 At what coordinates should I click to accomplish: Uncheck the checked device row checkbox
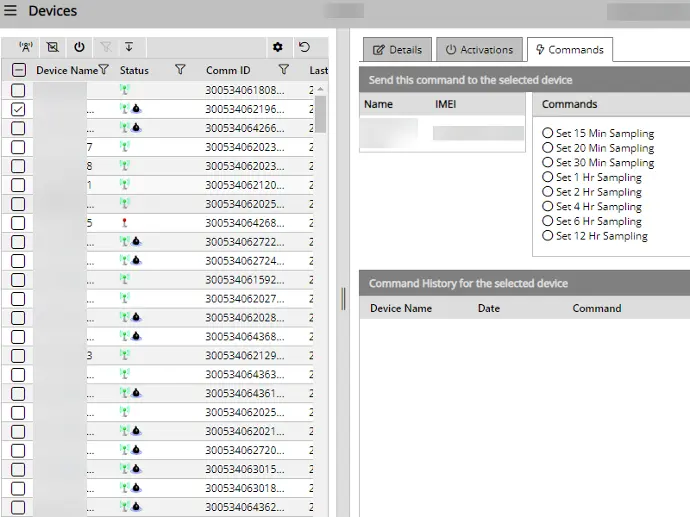[x=18, y=109]
